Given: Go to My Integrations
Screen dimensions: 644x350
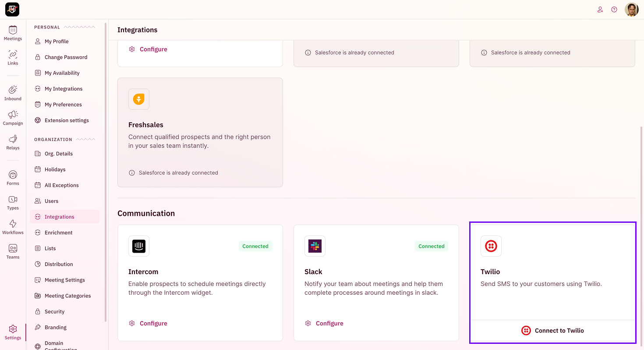Looking at the screenshot, I should coord(65,89).
